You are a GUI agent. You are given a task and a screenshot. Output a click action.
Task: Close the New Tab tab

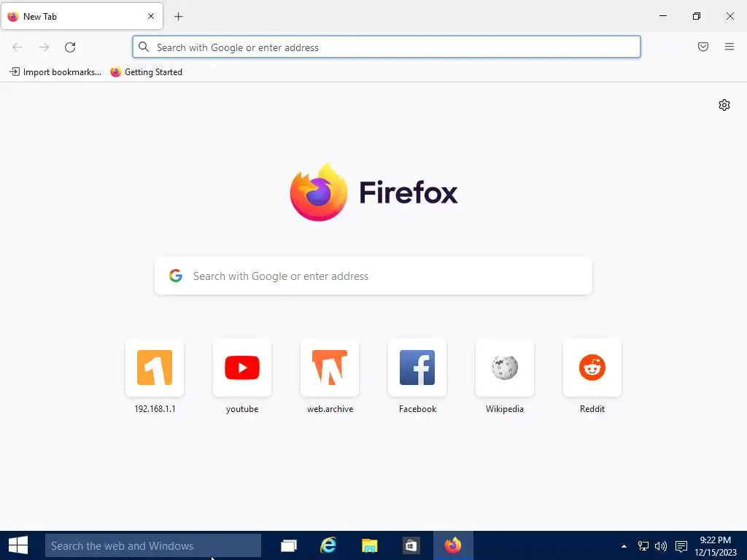tap(150, 16)
